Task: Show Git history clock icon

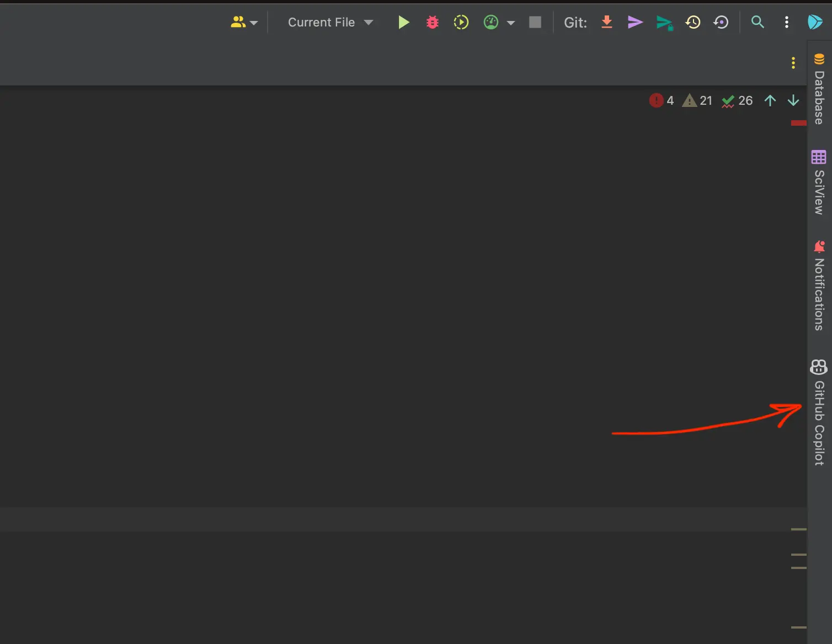Action: (x=693, y=22)
